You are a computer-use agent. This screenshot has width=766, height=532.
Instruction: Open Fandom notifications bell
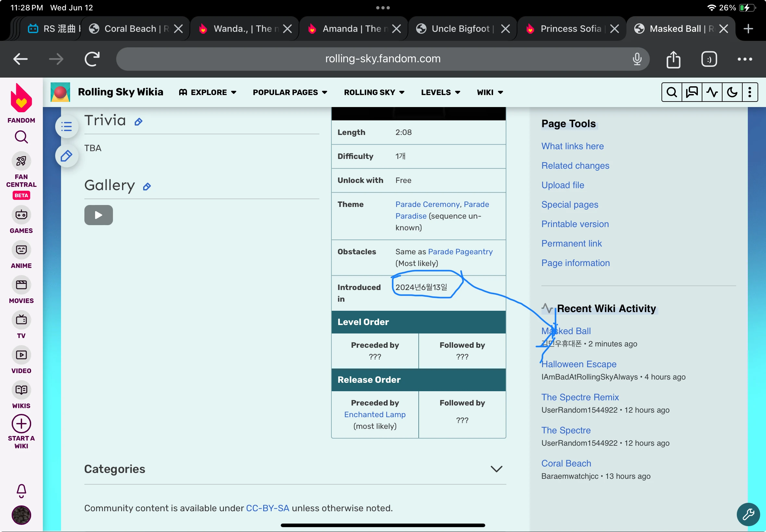click(21, 491)
